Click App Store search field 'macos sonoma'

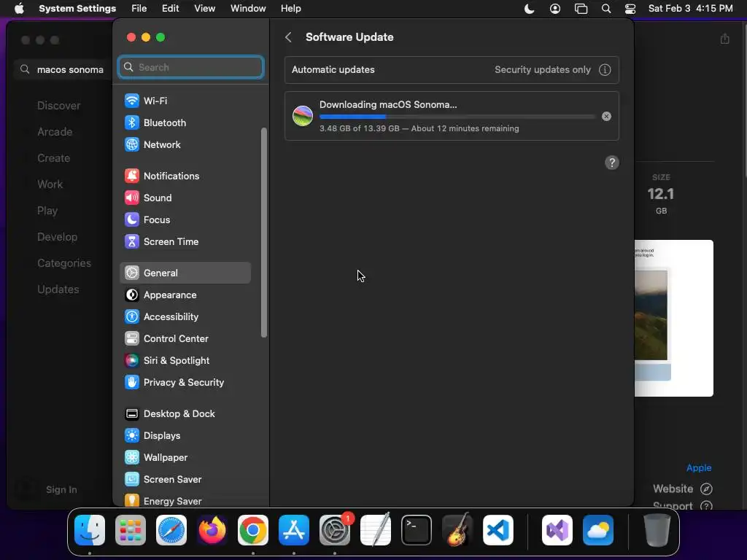pyautogui.click(x=63, y=69)
